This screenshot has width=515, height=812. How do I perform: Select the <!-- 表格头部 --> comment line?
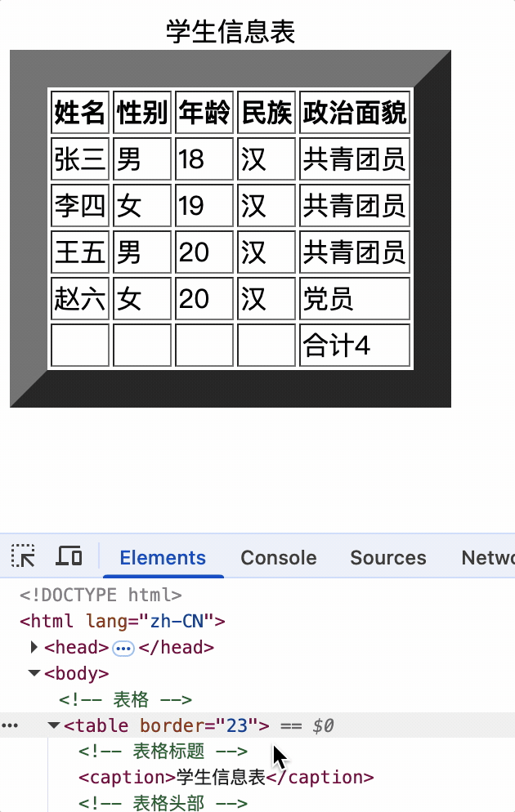163,802
